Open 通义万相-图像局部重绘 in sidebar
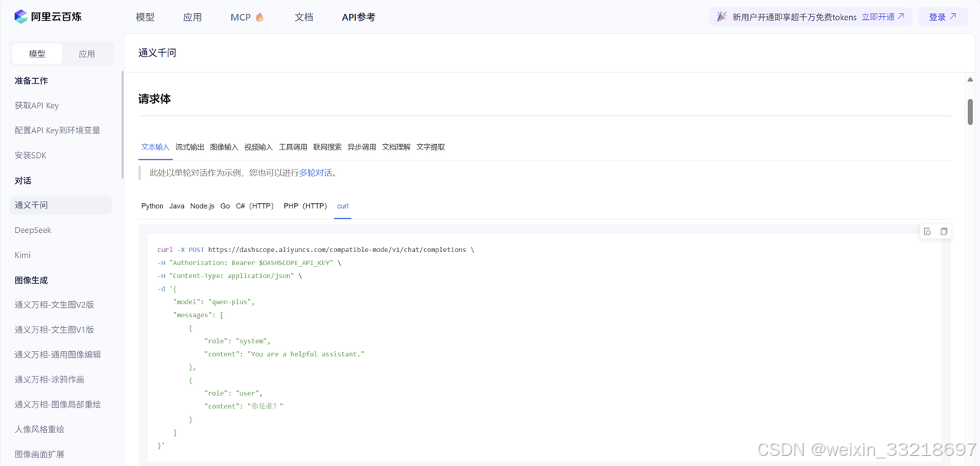Screen dimensions: 980x466 57,405
